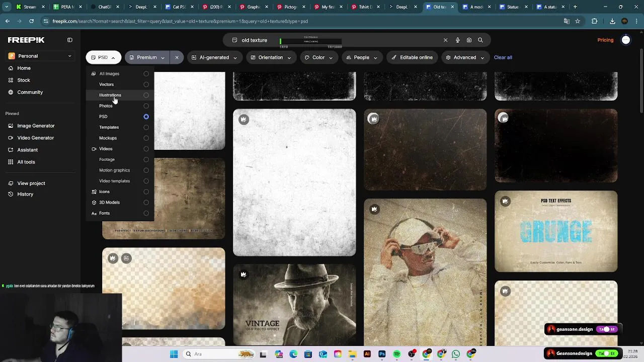Open the Orientation filter dropdown
644x362 pixels.
[271, 57]
